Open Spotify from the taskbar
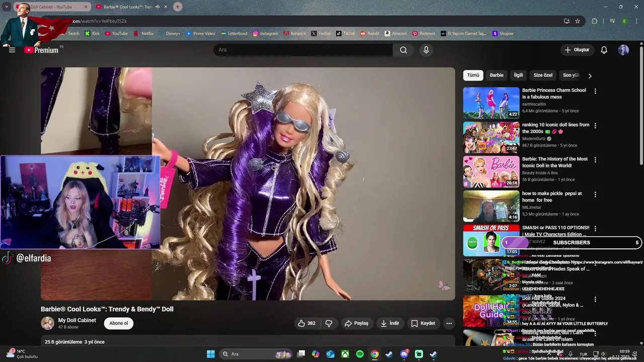644x362 pixels. [360, 354]
